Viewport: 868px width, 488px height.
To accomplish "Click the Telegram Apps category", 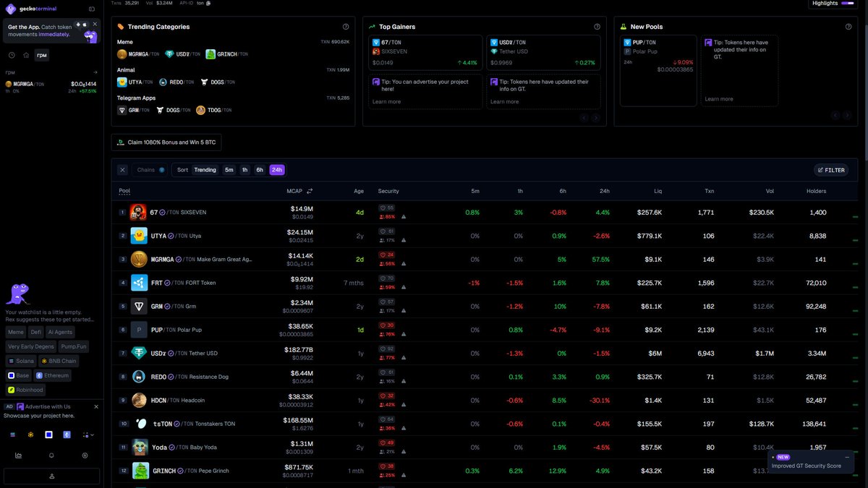I will pyautogui.click(x=136, y=98).
